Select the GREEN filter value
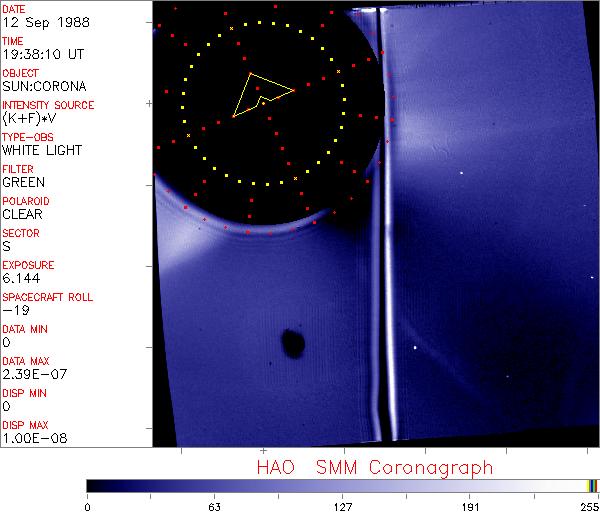The width and height of the screenshot is (600, 512). [x=24, y=182]
